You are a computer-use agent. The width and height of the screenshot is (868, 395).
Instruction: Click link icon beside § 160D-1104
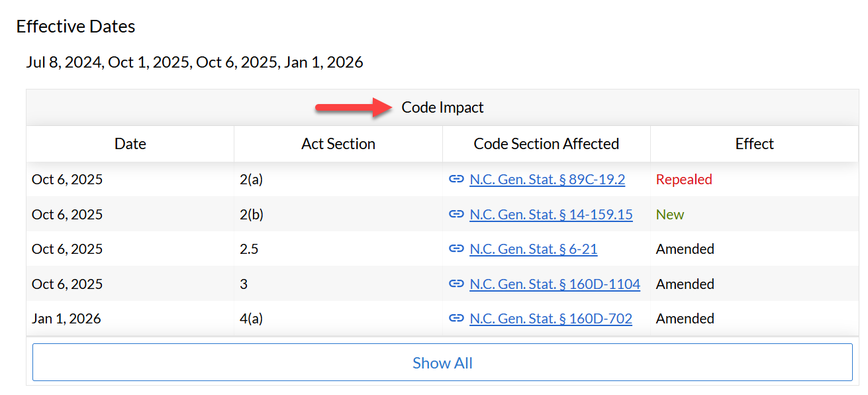(456, 284)
